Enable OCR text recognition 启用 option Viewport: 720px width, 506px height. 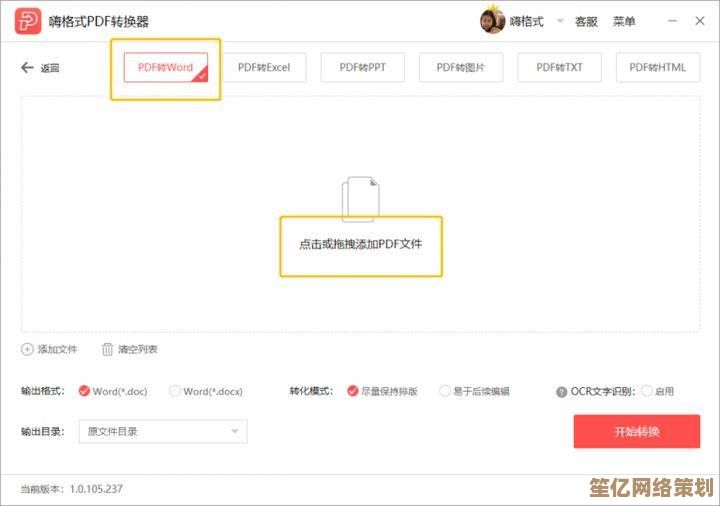coord(646,391)
